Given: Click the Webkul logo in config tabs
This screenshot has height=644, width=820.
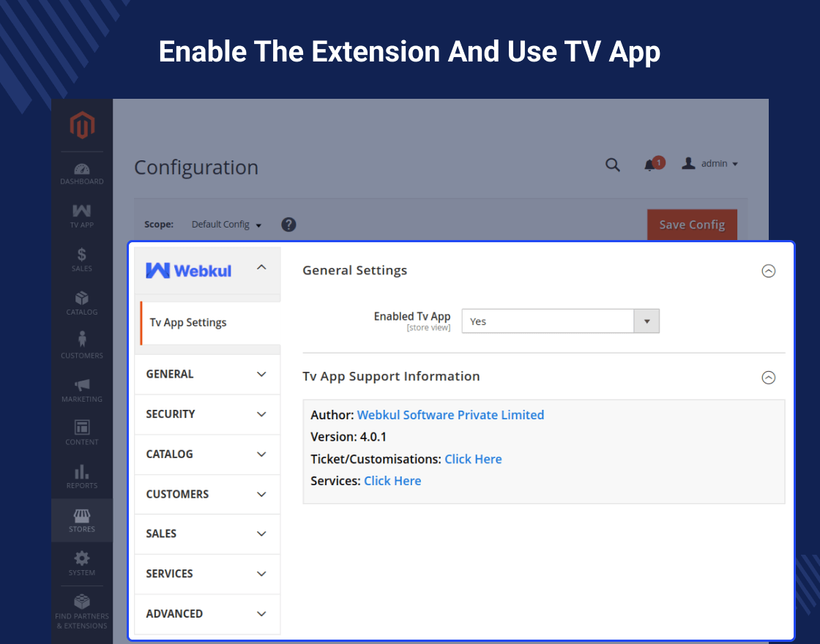Looking at the screenshot, I should click(188, 270).
